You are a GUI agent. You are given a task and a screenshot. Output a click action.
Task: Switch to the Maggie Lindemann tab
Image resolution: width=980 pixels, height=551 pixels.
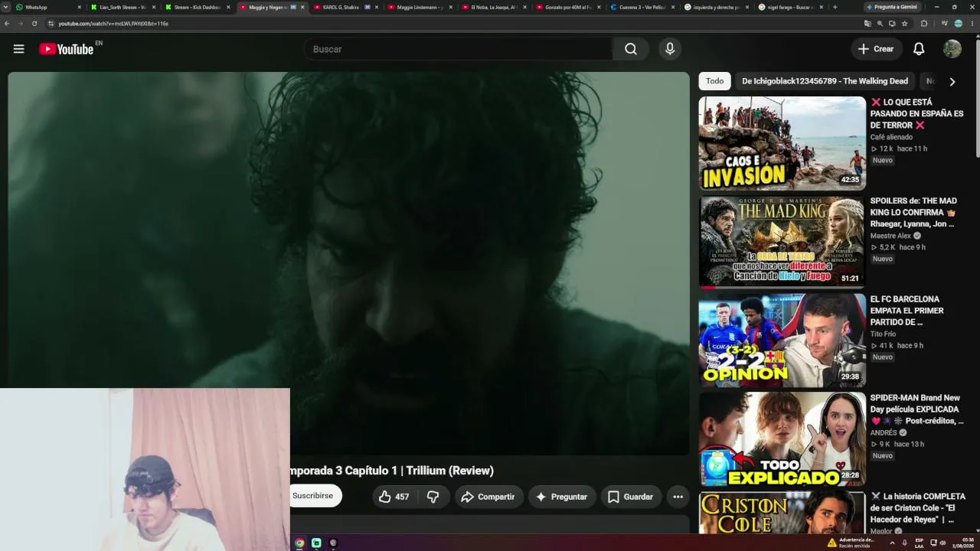[420, 7]
